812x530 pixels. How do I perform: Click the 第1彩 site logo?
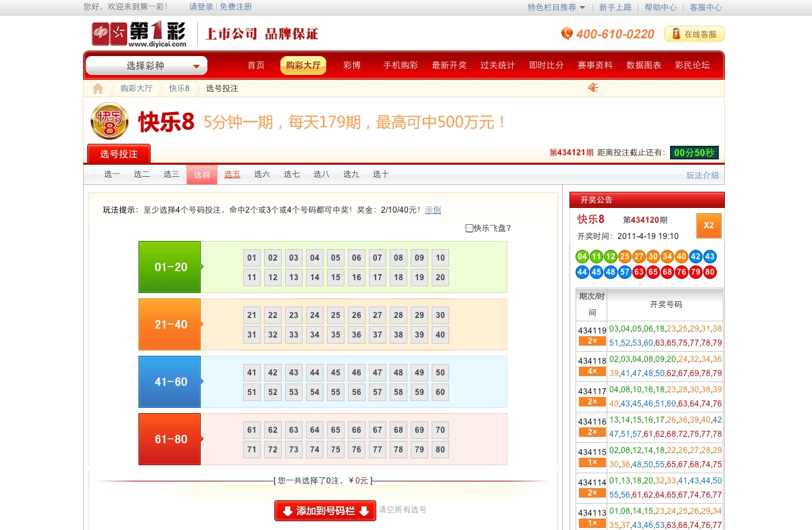pyautogui.click(x=139, y=34)
